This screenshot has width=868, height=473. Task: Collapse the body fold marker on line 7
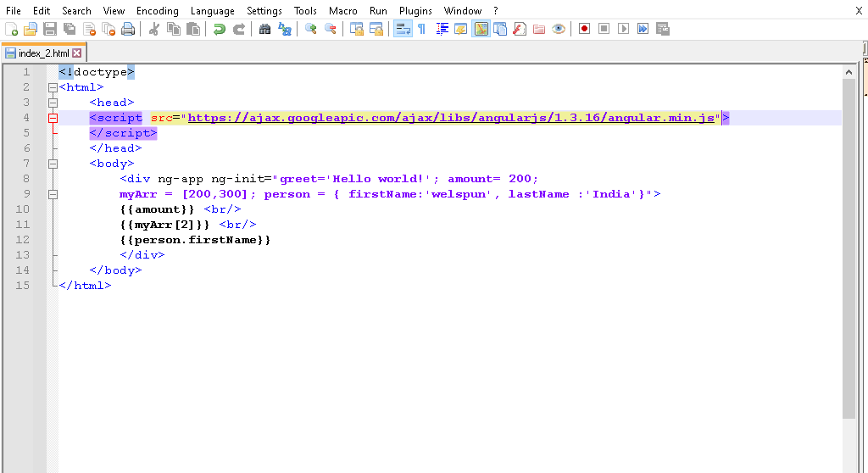(53, 164)
